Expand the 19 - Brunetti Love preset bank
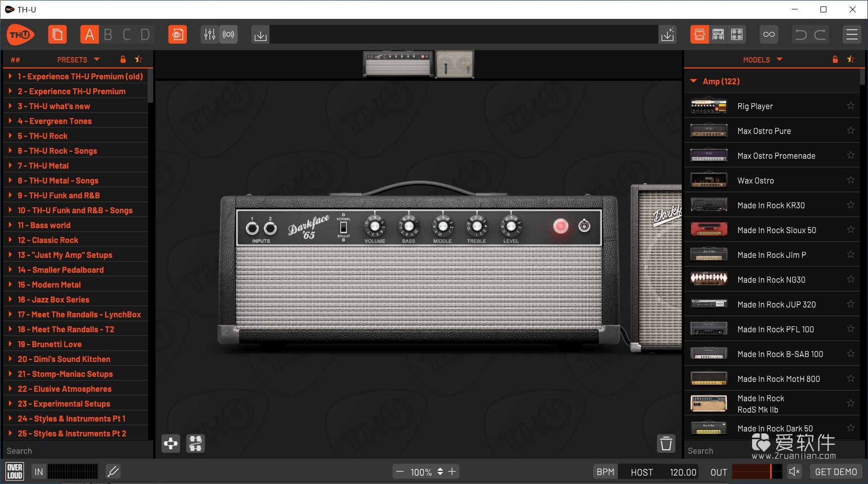 [10, 344]
